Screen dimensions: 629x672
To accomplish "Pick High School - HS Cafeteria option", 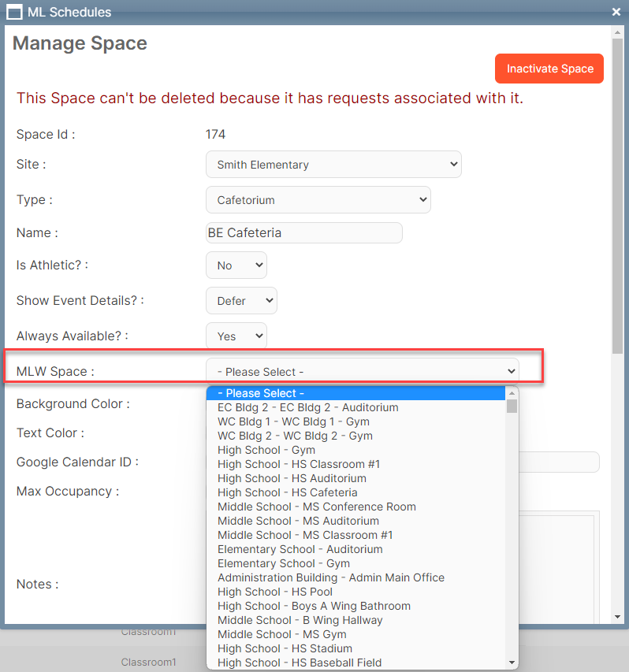I will click(287, 492).
